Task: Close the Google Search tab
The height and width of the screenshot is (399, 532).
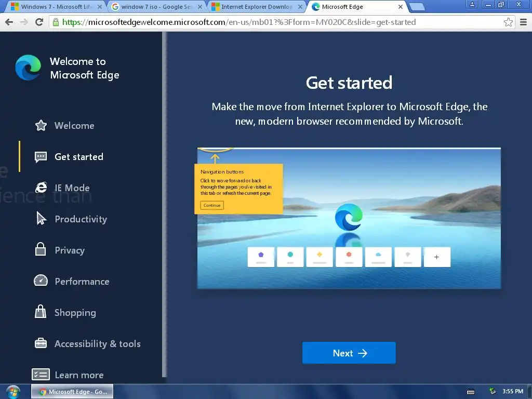Action: tap(200, 7)
